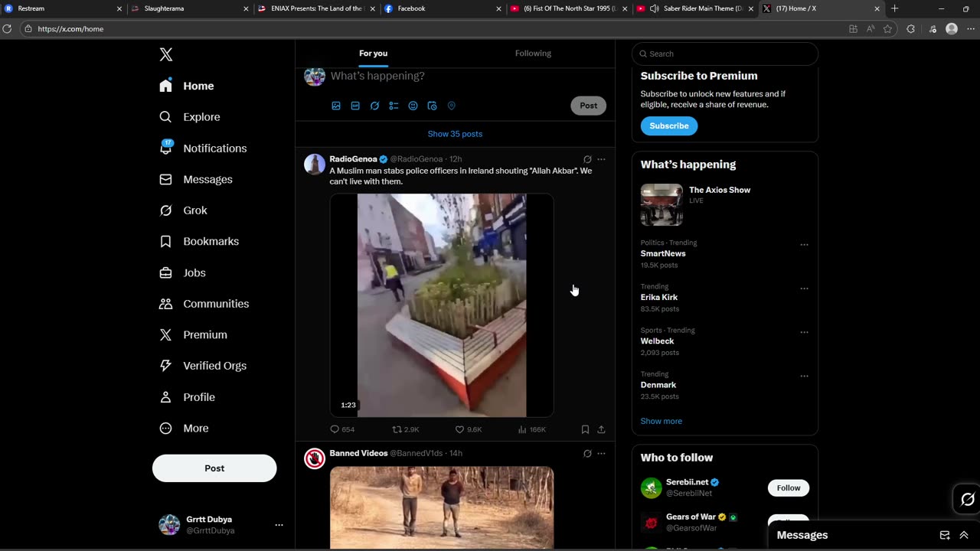Open the Erika Kirk trending topic

659,297
